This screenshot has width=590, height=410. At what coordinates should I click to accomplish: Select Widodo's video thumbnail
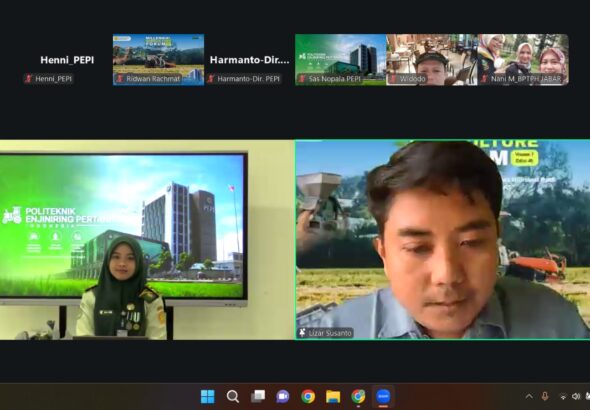coord(432,60)
